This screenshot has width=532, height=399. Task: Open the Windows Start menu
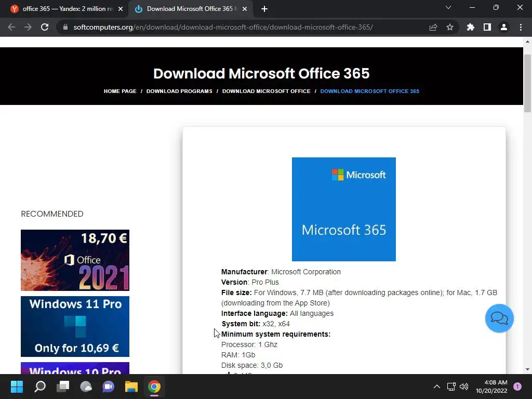click(17, 387)
